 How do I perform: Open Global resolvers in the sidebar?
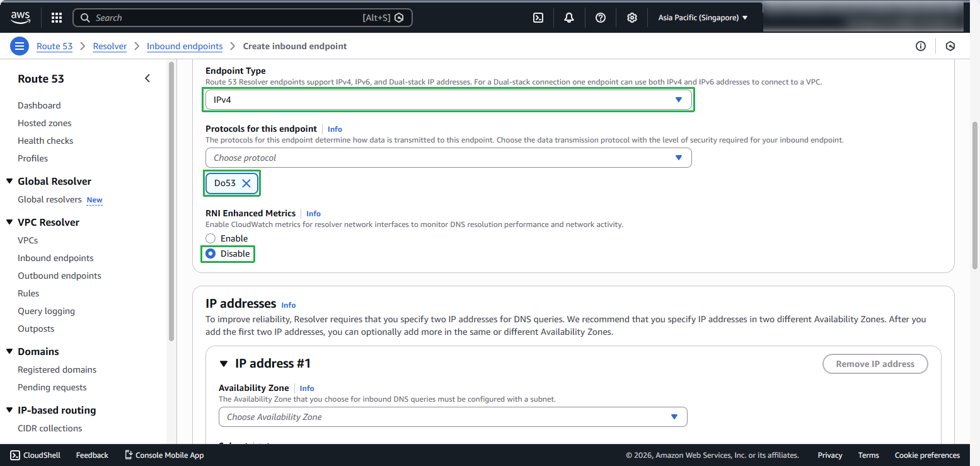pos(50,199)
